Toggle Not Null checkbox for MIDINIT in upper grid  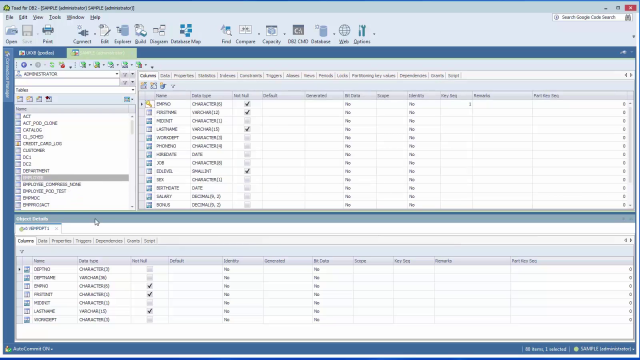[247, 121]
